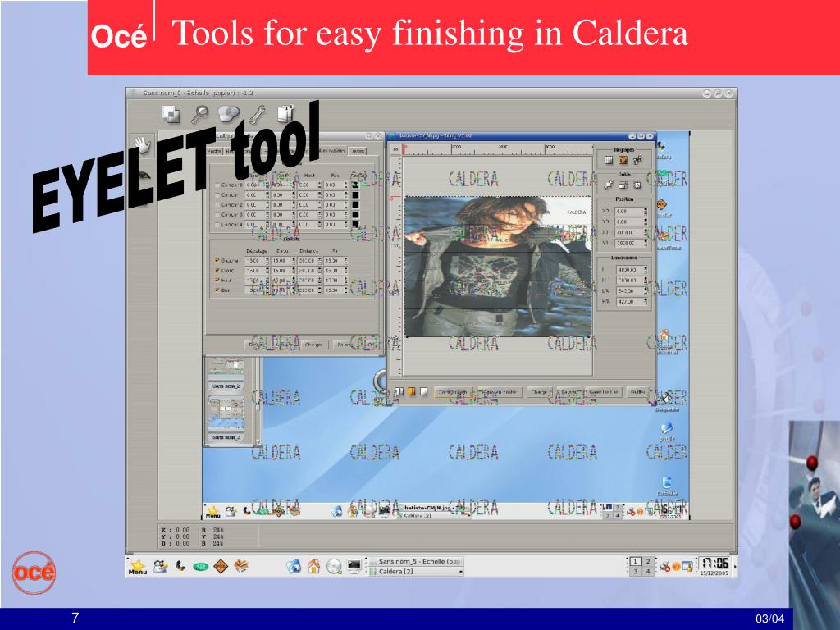Viewport: 840px width, 630px height.
Task: Select the last tool icon under Outils
Action: coord(637,185)
